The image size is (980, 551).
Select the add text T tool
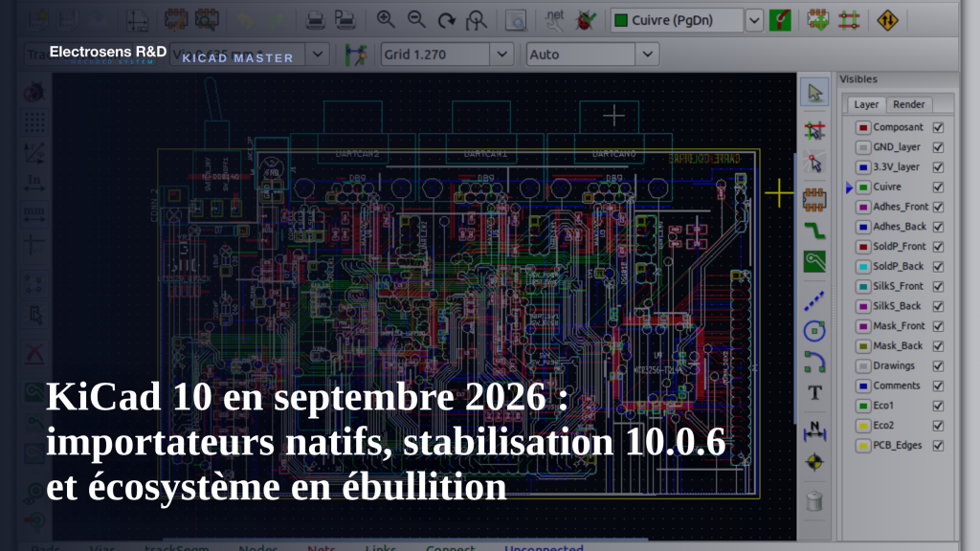pyautogui.click(x=814, y=393)
